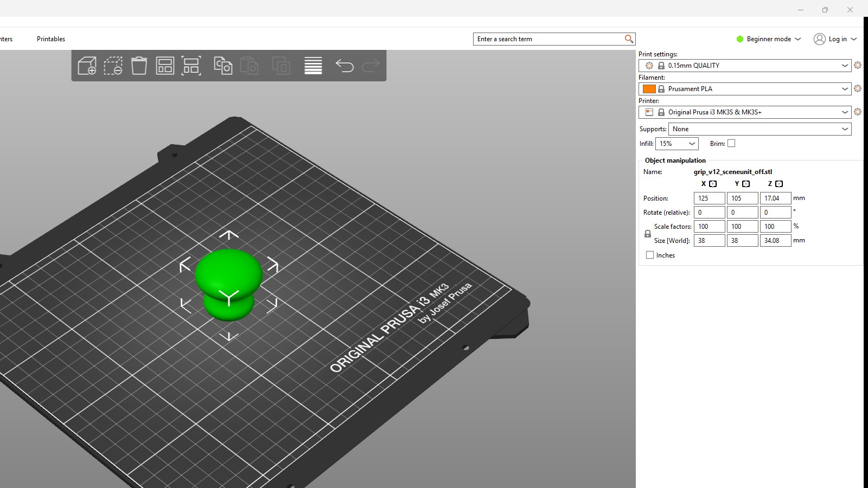Undo the last action
868x488 pixels.
coord(344,66)
